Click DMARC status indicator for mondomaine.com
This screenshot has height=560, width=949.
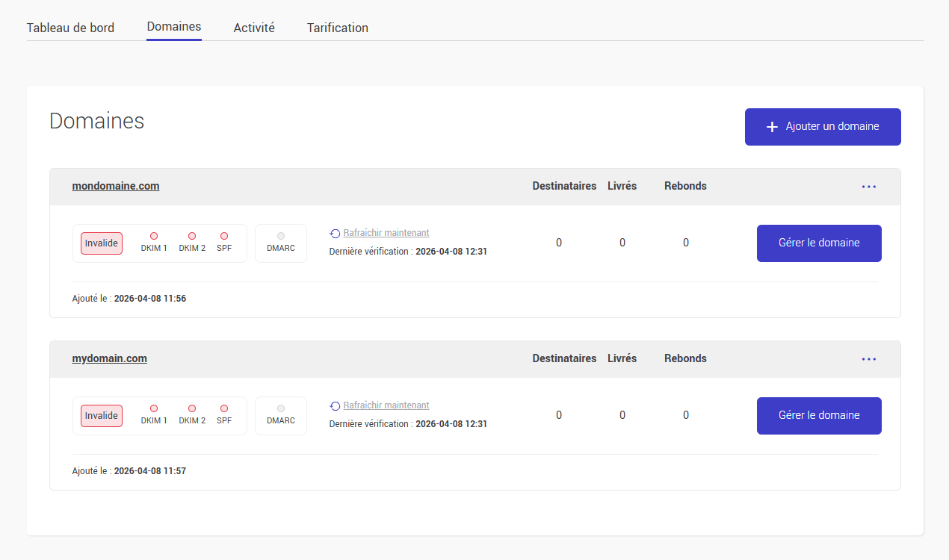coord(281,236)
